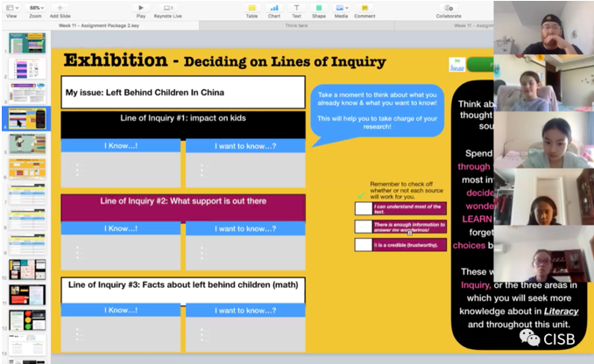Click the gray I Know notes box under Inquiry #1

(121, 170)
